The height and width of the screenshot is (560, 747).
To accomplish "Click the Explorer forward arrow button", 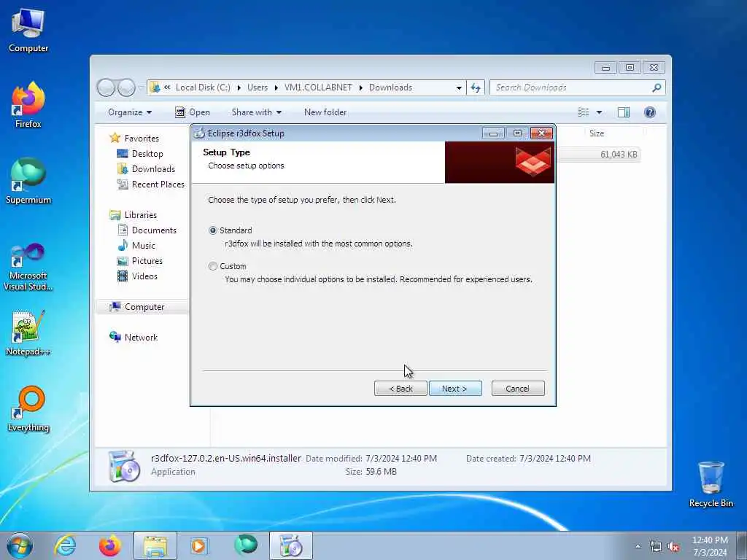I will click(126, 87).
